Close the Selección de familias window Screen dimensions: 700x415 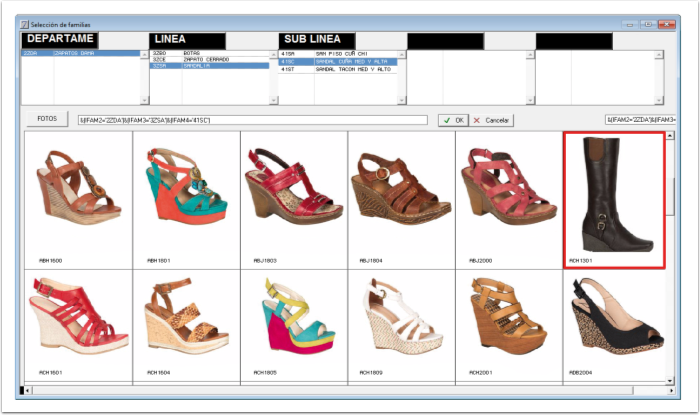pyautogui.click(x=667, y=25)
